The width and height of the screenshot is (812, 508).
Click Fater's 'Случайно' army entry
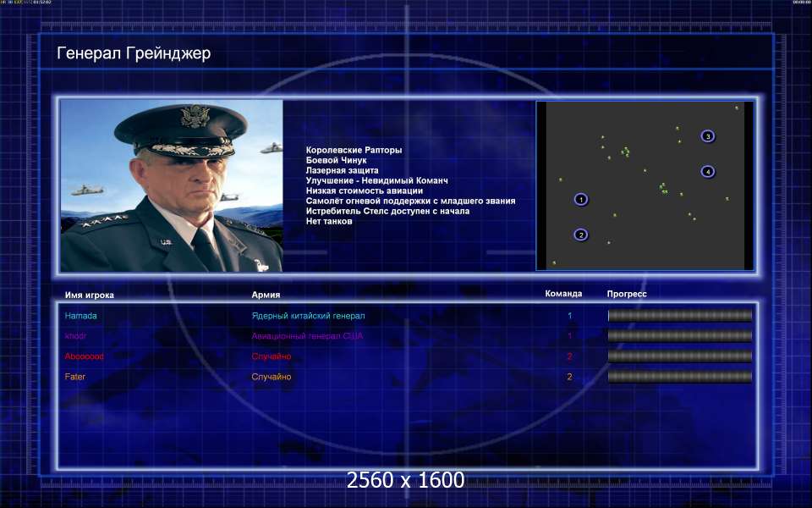(x=272, y=377)
